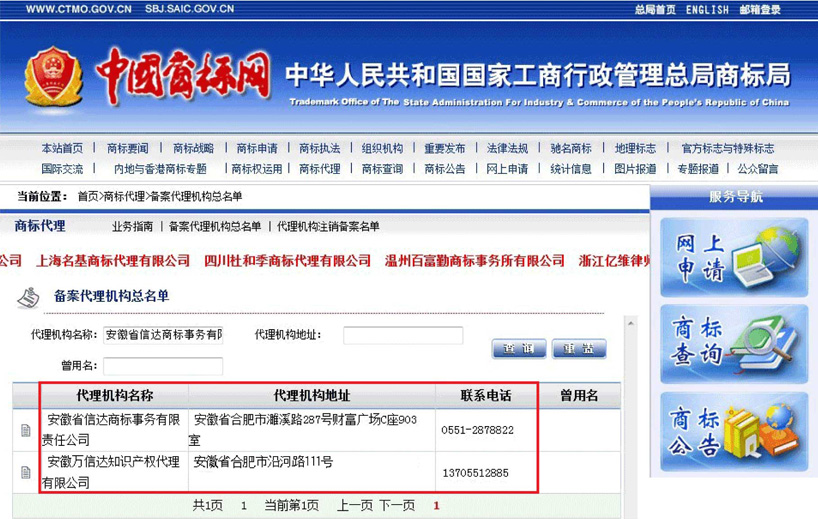The height and width of the screenshot is (519, 818).
Task: Click the icon beside 备案代理机构总名单 heading
Action: tap(30, 297)
